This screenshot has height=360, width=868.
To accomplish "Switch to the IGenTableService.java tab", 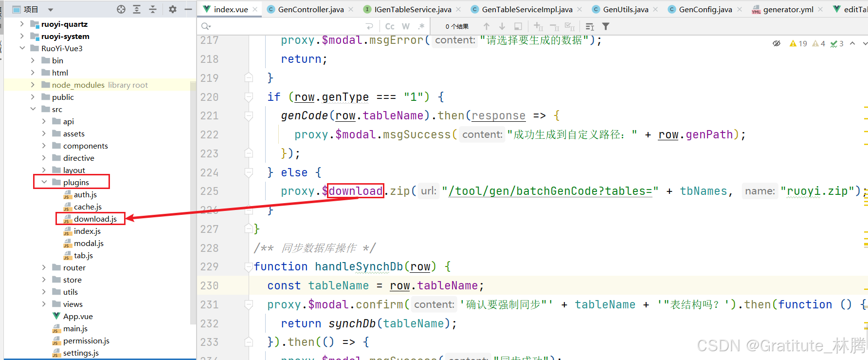I will pyautogui.click(x=413, y=9).
